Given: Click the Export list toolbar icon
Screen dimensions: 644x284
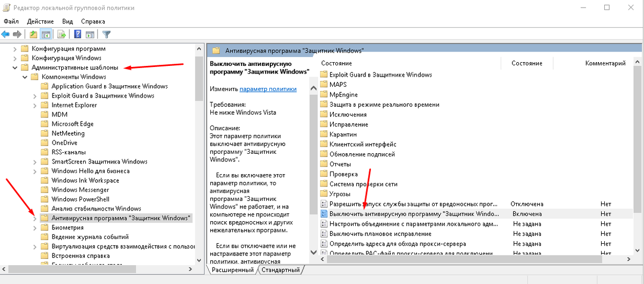Looking at the screenshot, I should 61,34.
